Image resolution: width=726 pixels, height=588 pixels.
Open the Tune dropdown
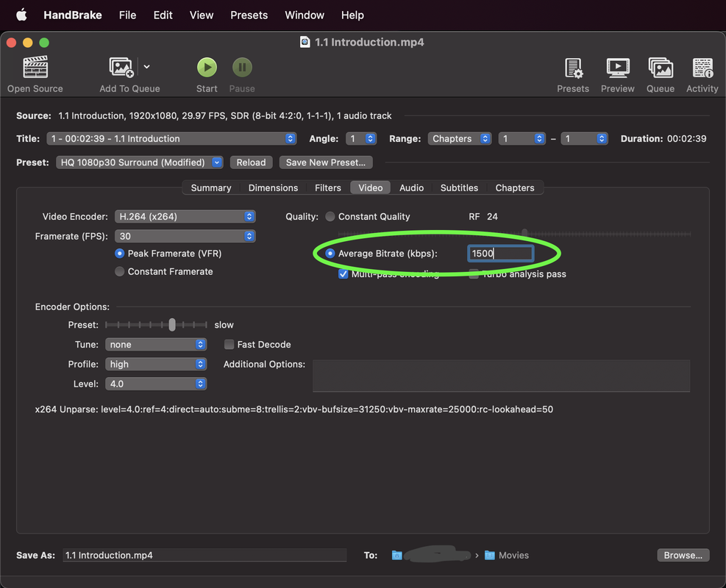point(156,344)
